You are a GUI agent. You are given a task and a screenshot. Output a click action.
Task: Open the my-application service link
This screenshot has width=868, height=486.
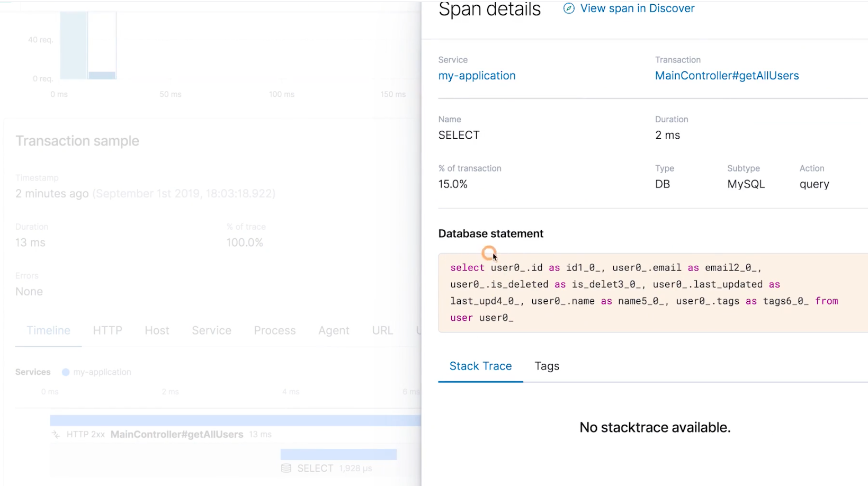coord(477,76)
